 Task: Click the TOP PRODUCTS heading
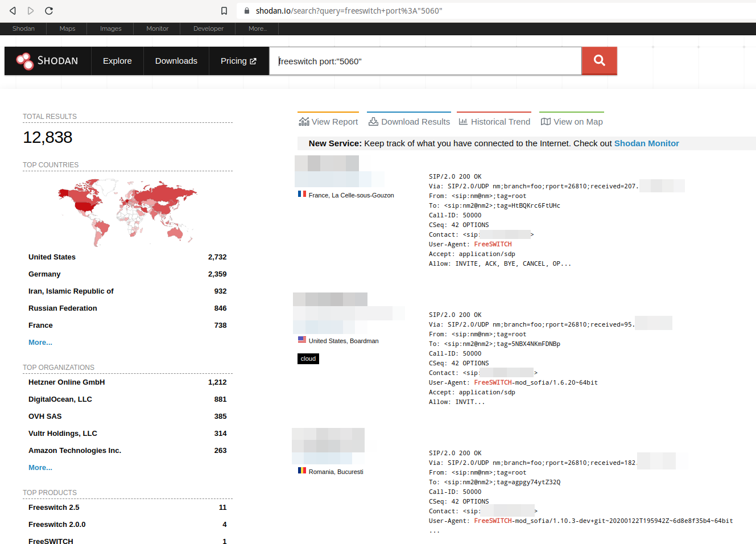click(49, 493)
